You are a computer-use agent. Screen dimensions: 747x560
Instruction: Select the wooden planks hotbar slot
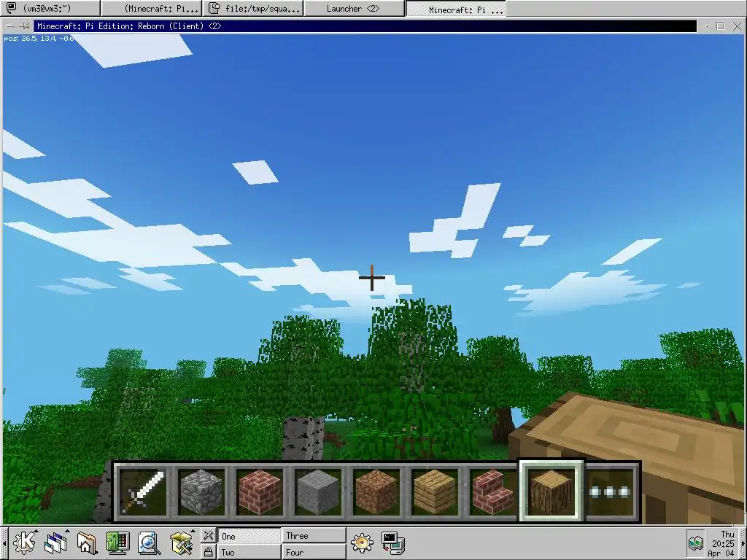click(x=435, y=491)
